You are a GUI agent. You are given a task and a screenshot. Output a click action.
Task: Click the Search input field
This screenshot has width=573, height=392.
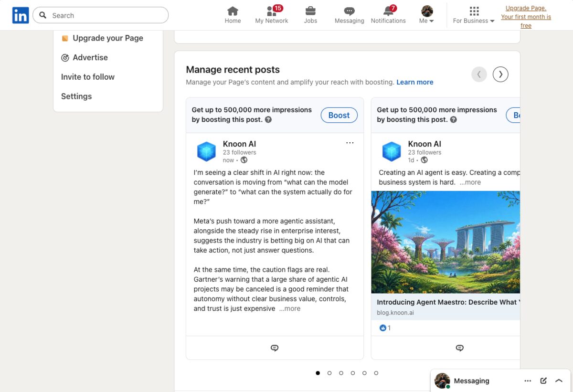point(101,15)
